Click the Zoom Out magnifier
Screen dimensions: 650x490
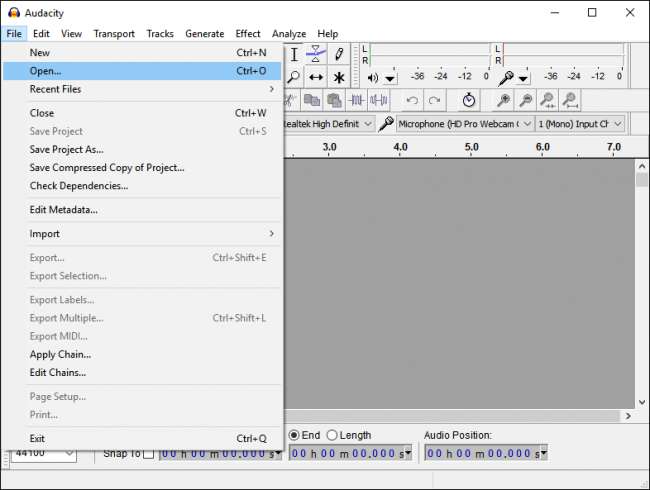click(526, 100)
